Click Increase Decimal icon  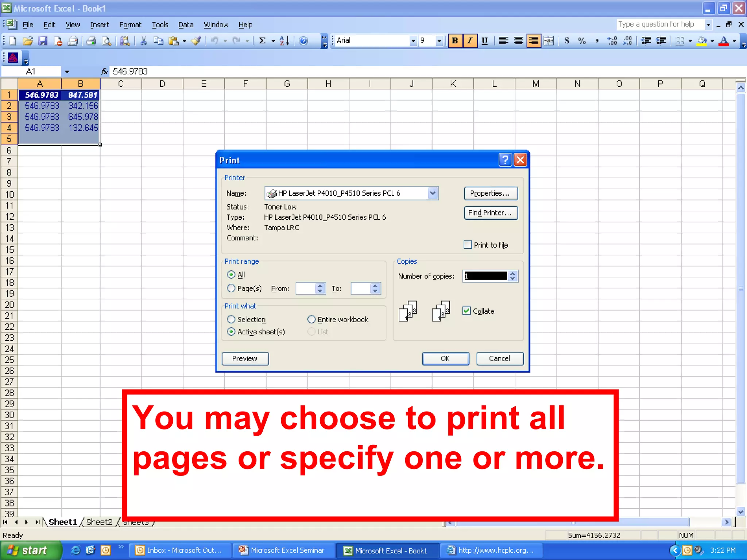click(612, 41)
